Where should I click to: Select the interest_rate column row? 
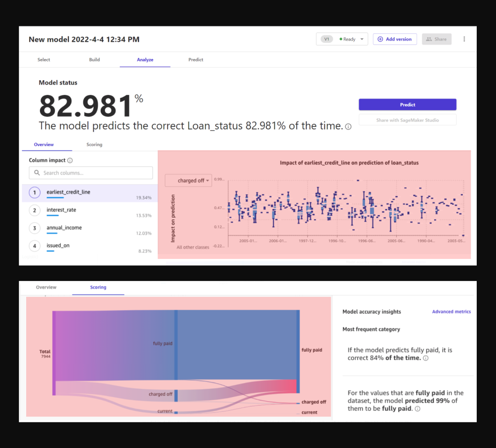coord(90,211)
